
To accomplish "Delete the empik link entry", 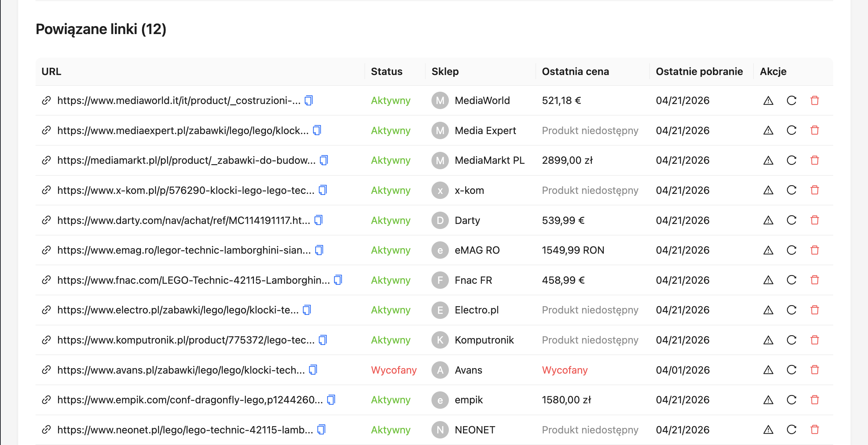I will 814,400.
